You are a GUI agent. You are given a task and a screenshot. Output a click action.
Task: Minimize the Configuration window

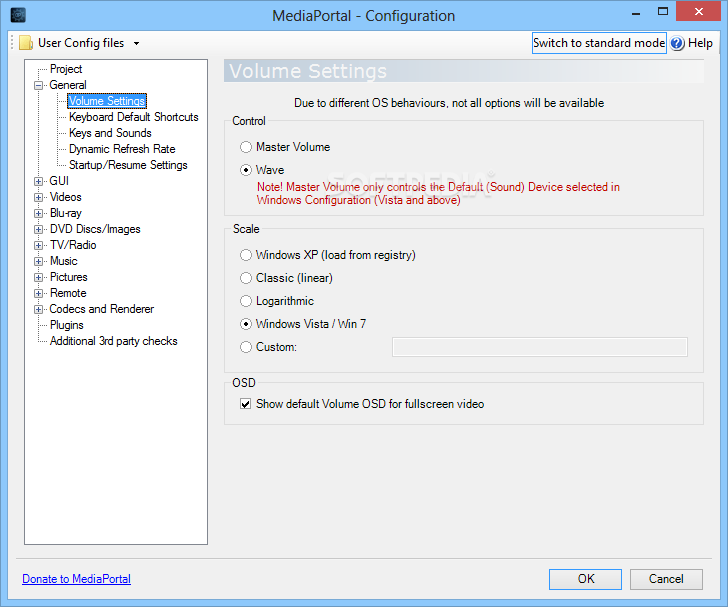coord(636,13)
